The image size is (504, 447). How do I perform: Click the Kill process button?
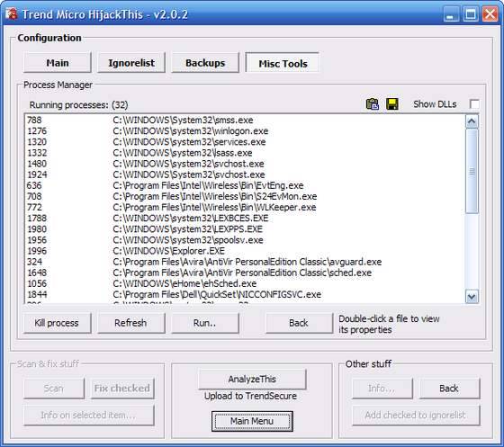(x=57, y=323)
